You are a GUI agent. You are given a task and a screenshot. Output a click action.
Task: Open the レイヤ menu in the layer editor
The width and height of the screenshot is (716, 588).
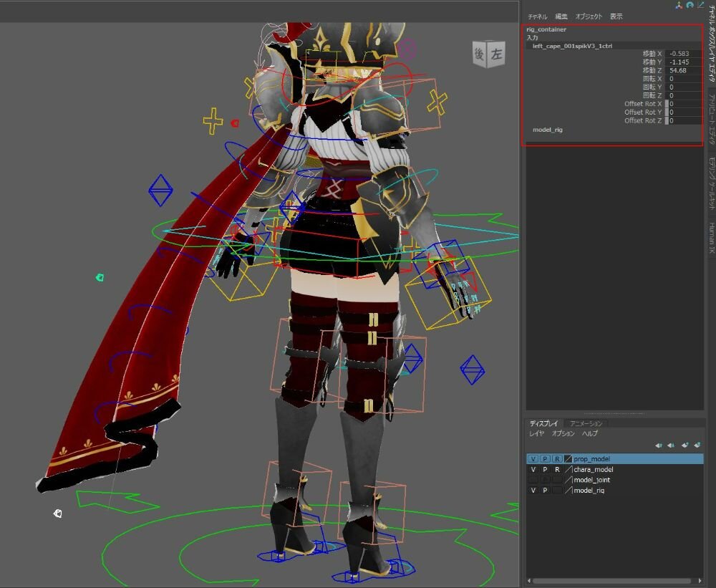click(x=536, y=433)
